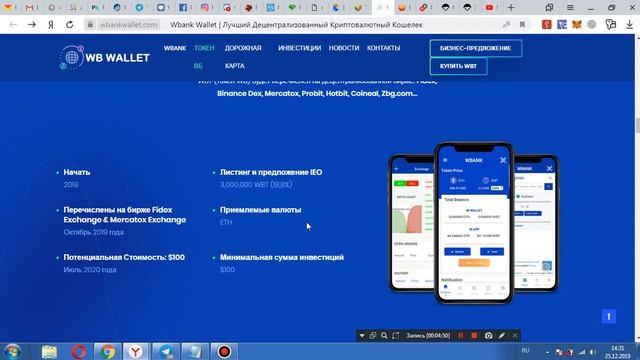640x360 pixels.
Task: Open the MetaMask fox extension
Action: (577, 24)
